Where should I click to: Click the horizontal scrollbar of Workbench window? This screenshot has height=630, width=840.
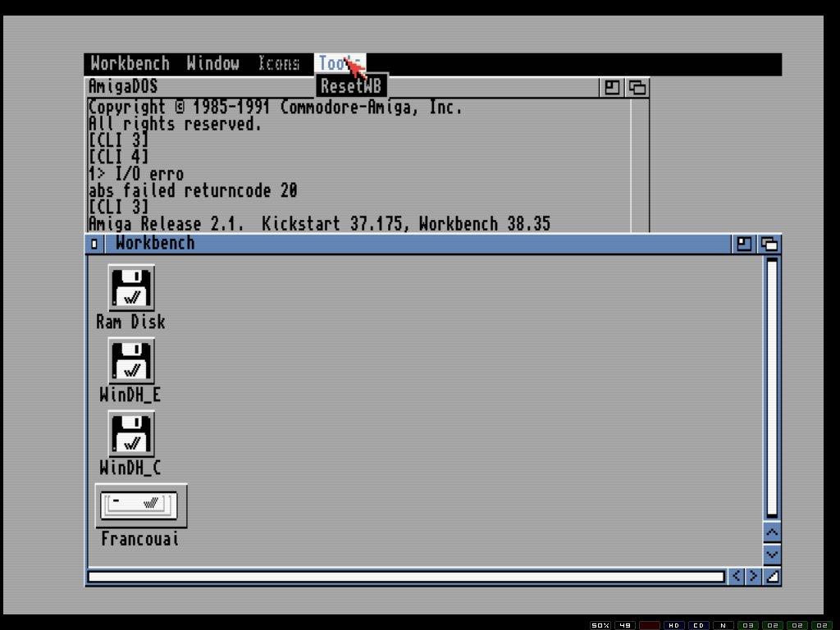[x=406, y=577]
